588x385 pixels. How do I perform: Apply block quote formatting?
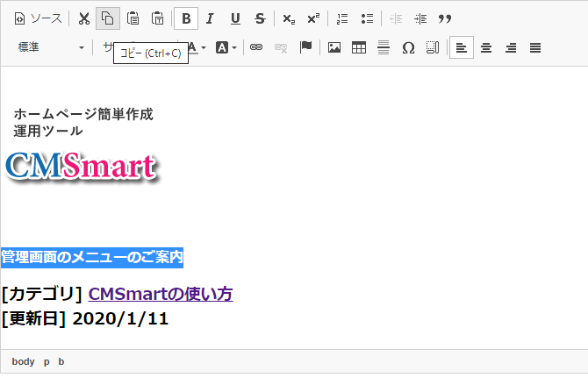pyautogui.click(x=445, y=18)
